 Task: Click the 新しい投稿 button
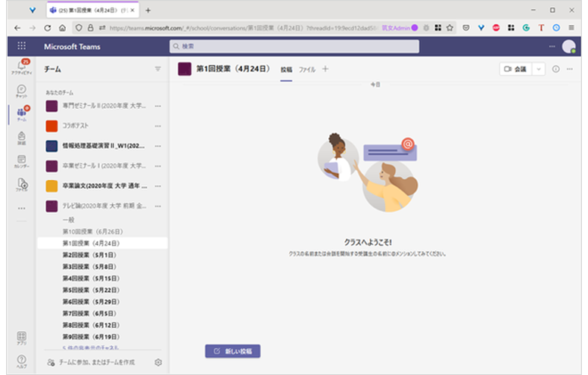click(x=232, y=351)
